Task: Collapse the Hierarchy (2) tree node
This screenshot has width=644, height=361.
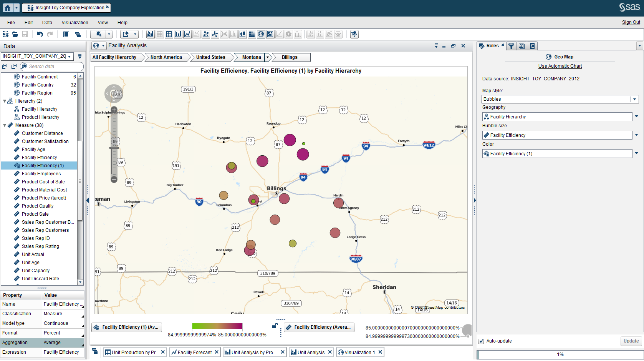Action: click(4, 101)
